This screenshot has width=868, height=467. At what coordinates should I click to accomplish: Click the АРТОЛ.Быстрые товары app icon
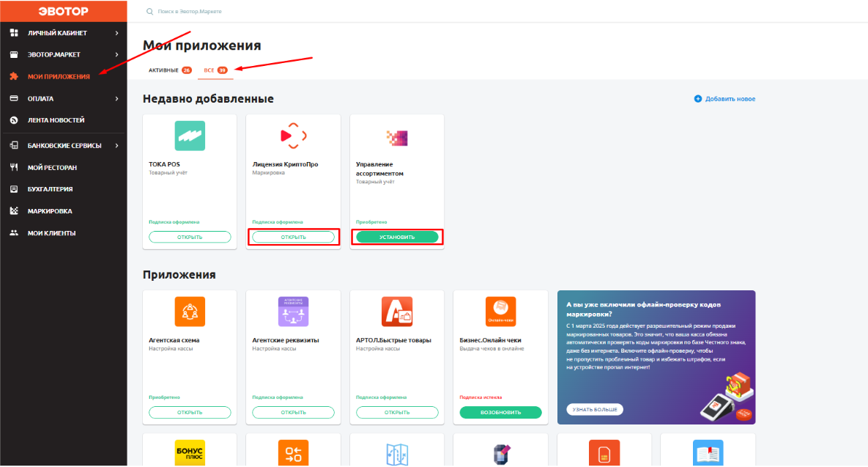pyautogui.click(x=397, y=312)
